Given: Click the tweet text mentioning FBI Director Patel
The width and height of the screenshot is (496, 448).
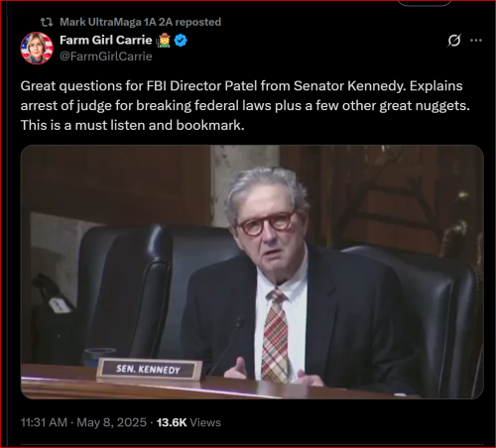Looking at the screenshot, I should click(245, 105).
